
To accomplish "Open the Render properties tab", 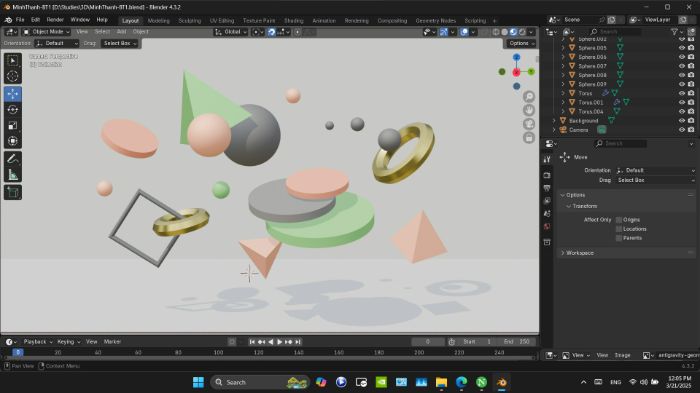I will (547, 175).
